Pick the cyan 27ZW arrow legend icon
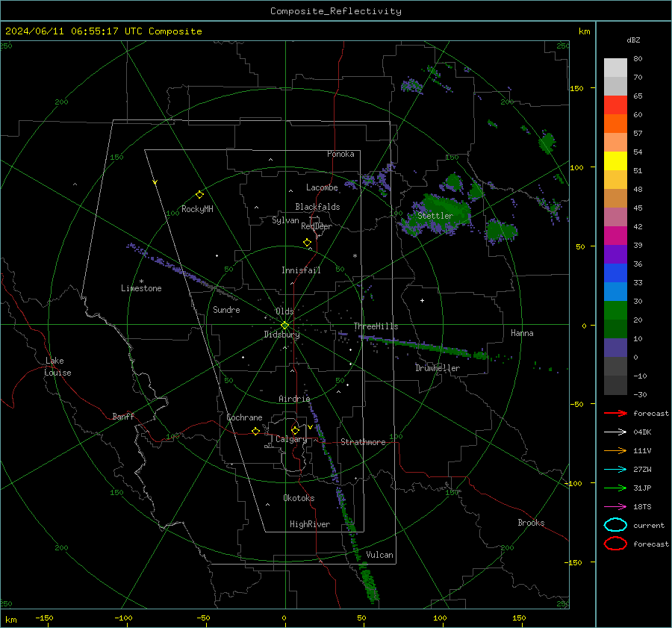The width and height of the screenshot is (672, 628). pos(615,470)
